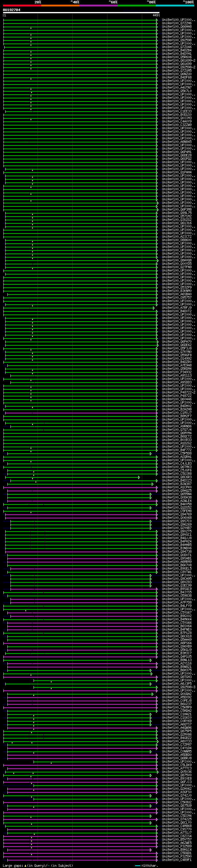Image resolution: width=197 pixels, height=868 pixels.
Task: Select hit label UniRef100_C1MXJ7
Action: pyautogui.click(x=177, y=413)
